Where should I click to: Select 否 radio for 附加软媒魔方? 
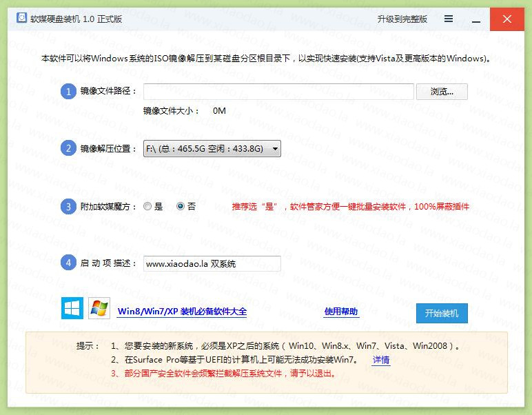(x=181, y=206)
